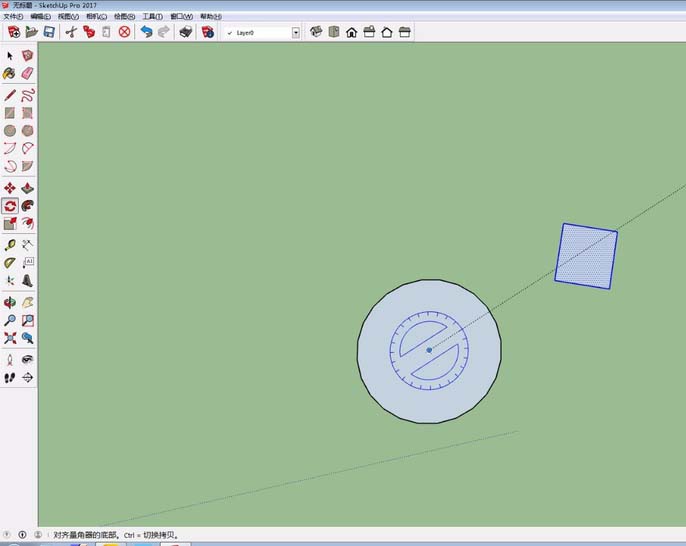Click the Print icon in toolbar
This screenshot has width=686, height=546.
pos(185,32)
